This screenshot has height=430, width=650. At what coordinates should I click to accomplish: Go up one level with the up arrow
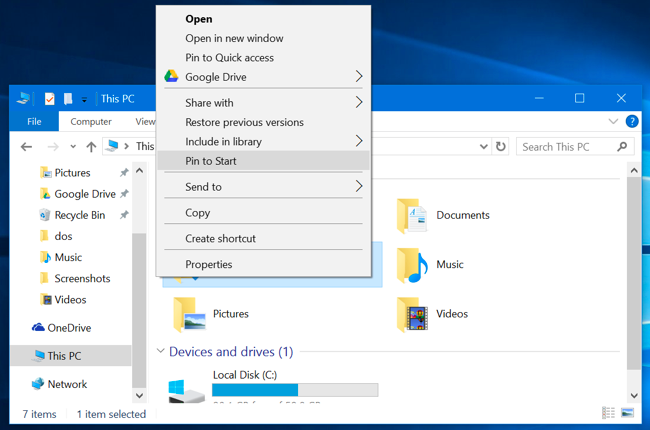point(91,146)
